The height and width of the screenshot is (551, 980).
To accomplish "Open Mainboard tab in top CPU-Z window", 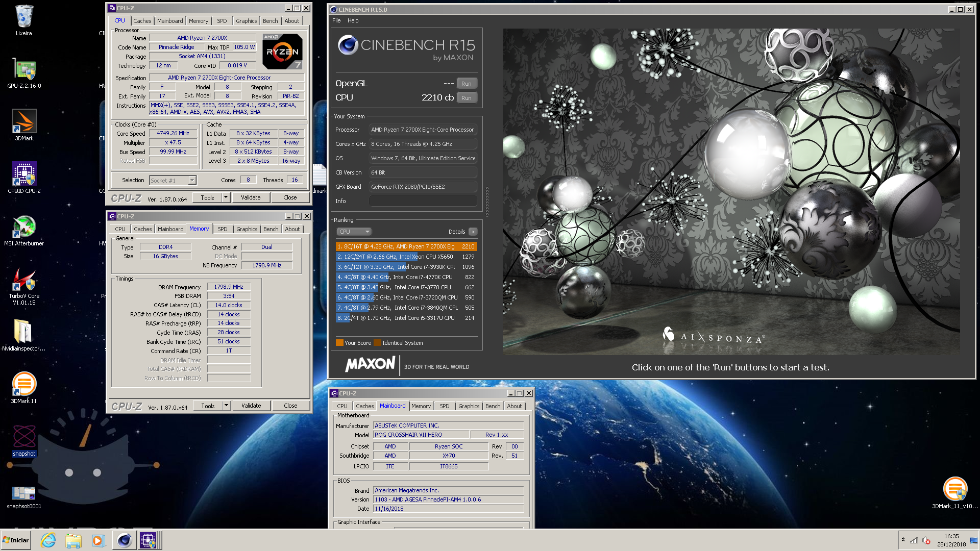I will tap(170, 21).
